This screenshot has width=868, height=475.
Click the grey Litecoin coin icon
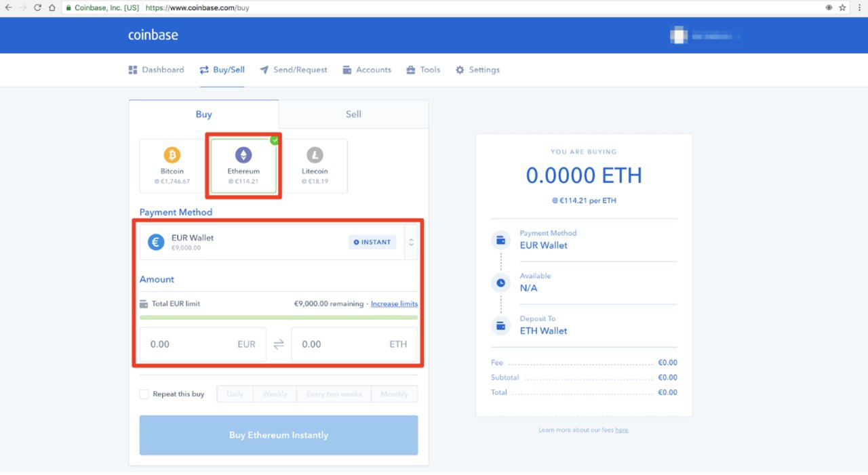point(315,155)
